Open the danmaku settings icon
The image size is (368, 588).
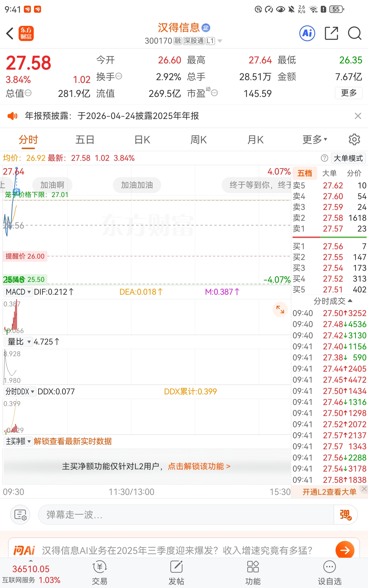pyautogui.click(x=20, y=514)
